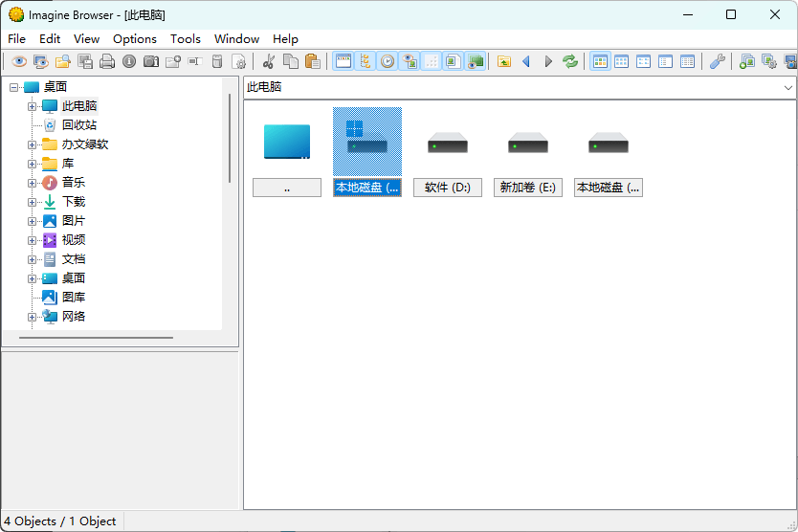Open the 此电脑 address dropdown
Screen dimensions: 798x532
point(787,88)
